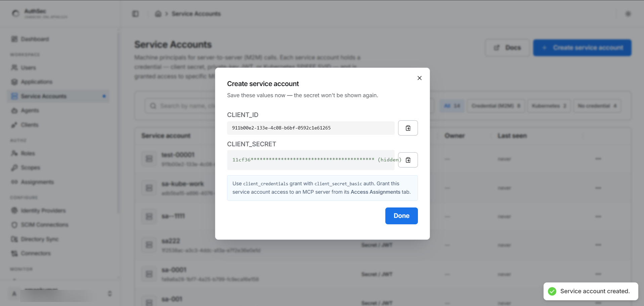Click the sa--1111 row icon

(x=149, y=217)
